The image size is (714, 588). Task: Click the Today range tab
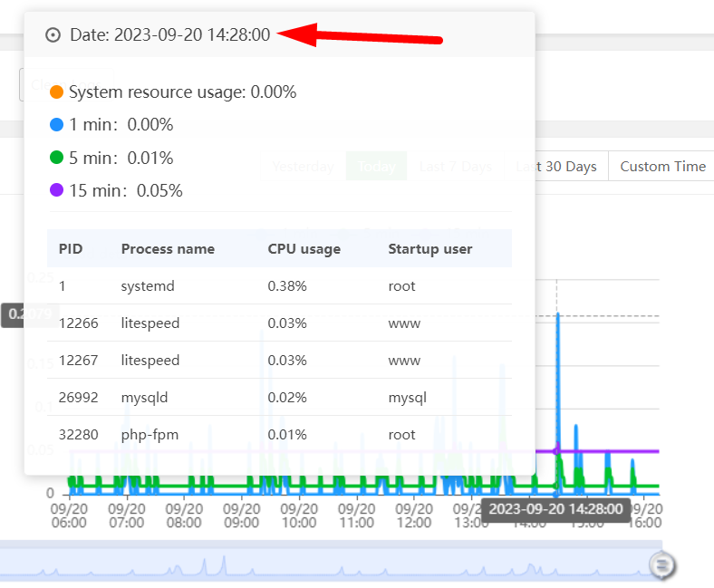[x=376, y=166]
